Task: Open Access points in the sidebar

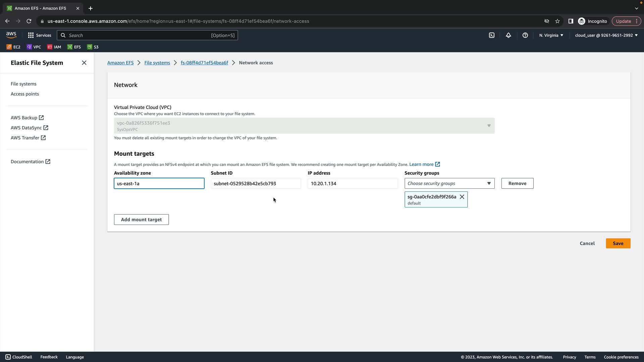Action: [25, 94]
